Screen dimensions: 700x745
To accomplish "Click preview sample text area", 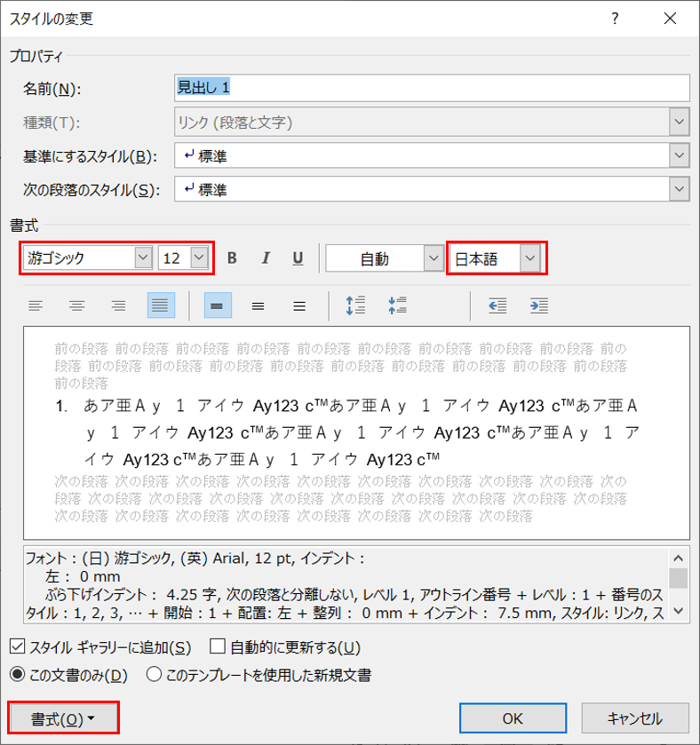I will [356, 432].
